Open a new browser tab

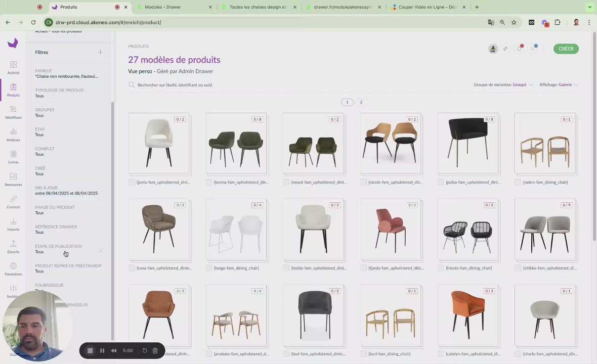tap(477, 7)
